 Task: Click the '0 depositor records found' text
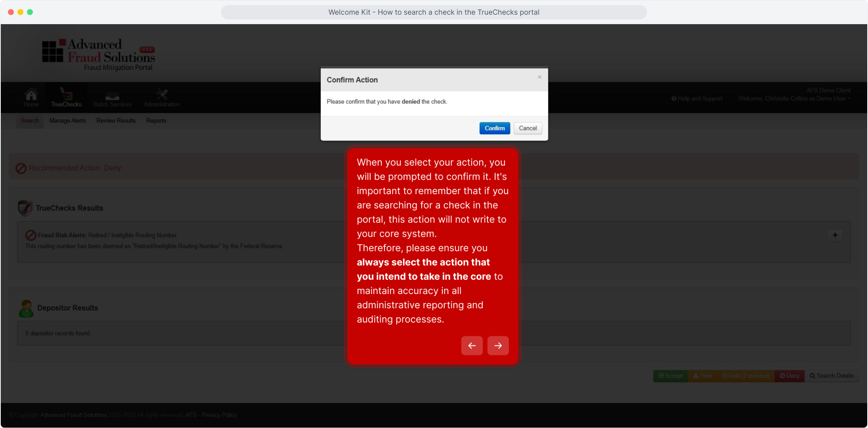pos(58,333)
